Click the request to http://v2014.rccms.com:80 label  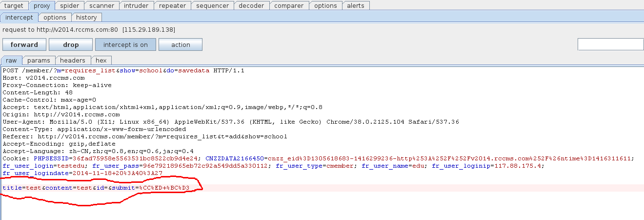pyautogui.click(x=89, y=30)
